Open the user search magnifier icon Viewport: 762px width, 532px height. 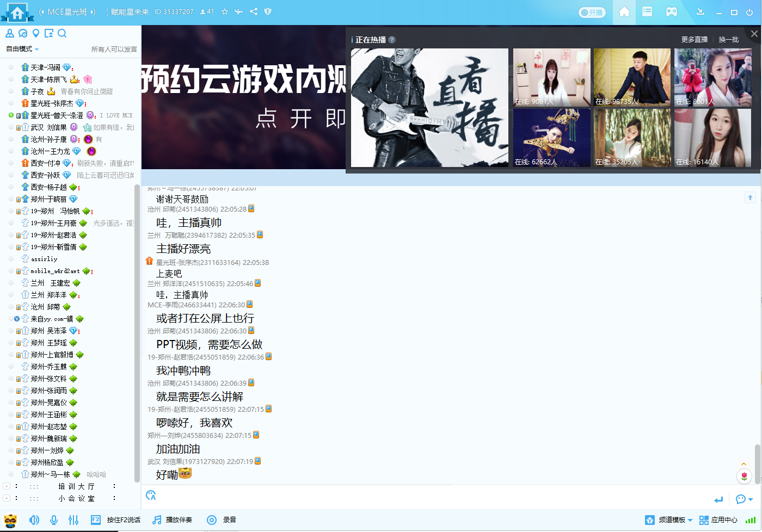62,34
